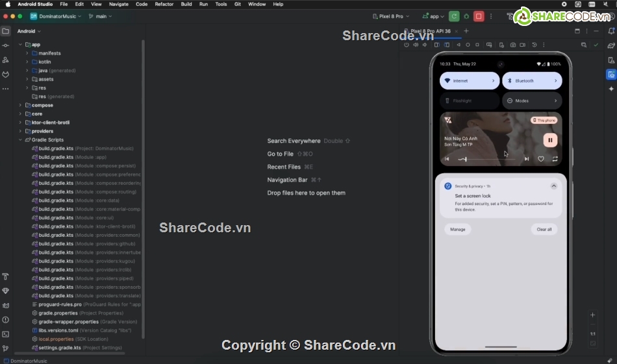Click the emulator Home circle button

(x=468, y=45)
